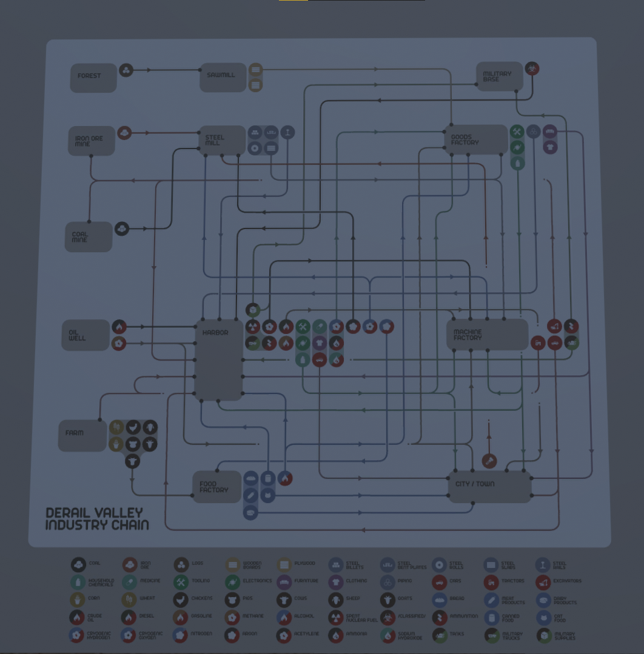Select the Steel Slabs legend icon
Viewport: 644px width, 654px height.
(491, 565)
